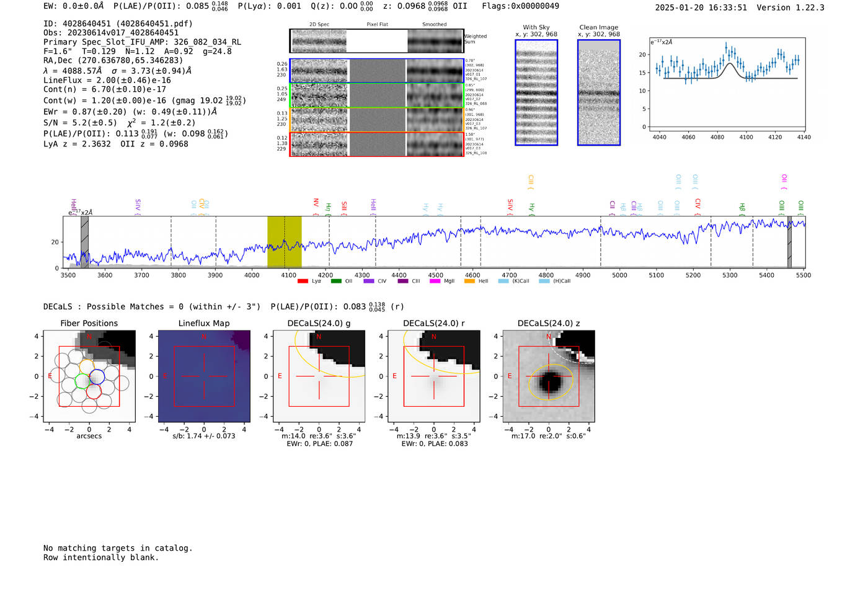Viewport: 868px width, 591px height.
Task: Click the s/b: 1.74 +/- 0.073 caption
Action: click(x=204, y=436)
